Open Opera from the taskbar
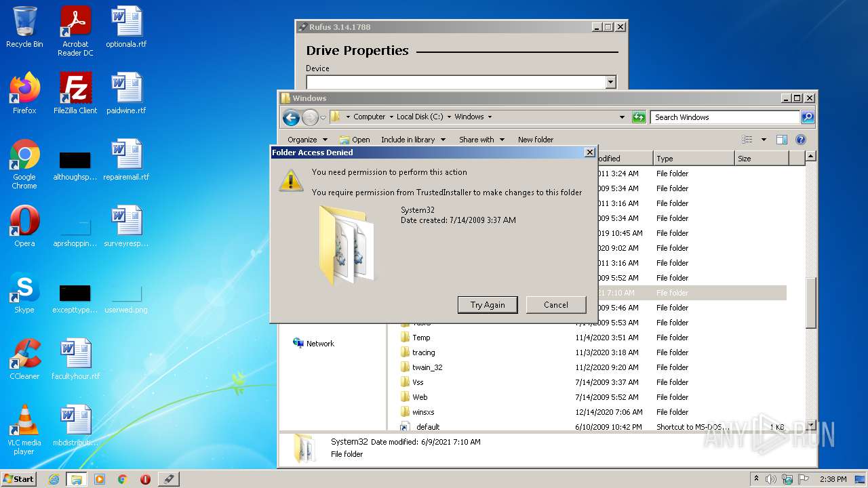868x488 pixels. (145, 479)
